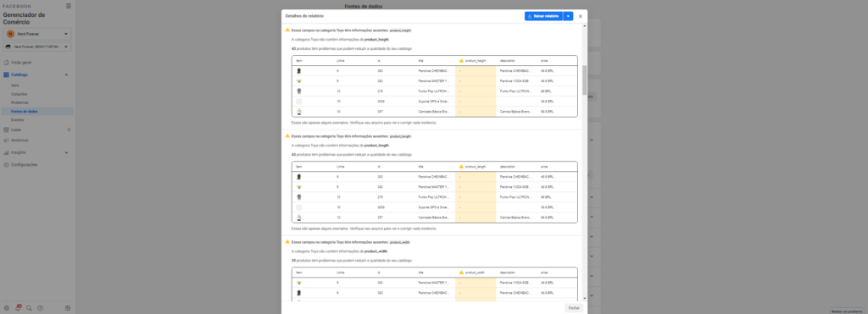Open the Nerd Forever catalog selector dropdown
The width and height of the screenshot is (868, 314).
point(37,47)
